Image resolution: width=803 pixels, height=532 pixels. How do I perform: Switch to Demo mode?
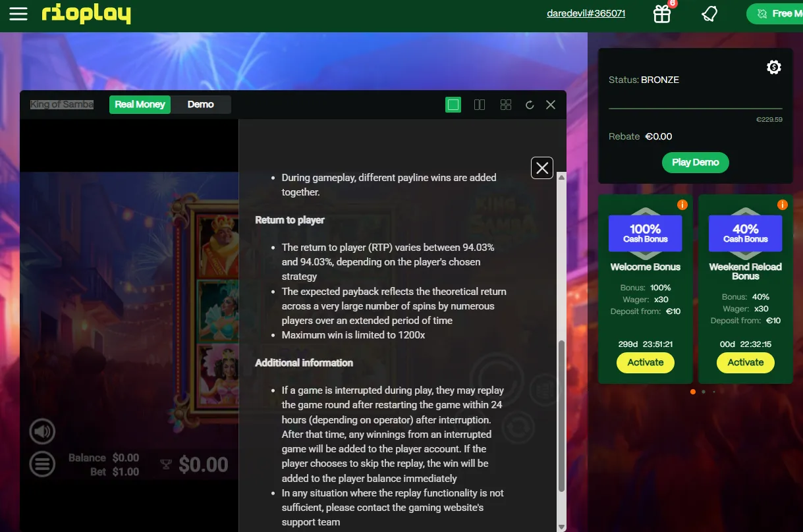pos(200,104)
